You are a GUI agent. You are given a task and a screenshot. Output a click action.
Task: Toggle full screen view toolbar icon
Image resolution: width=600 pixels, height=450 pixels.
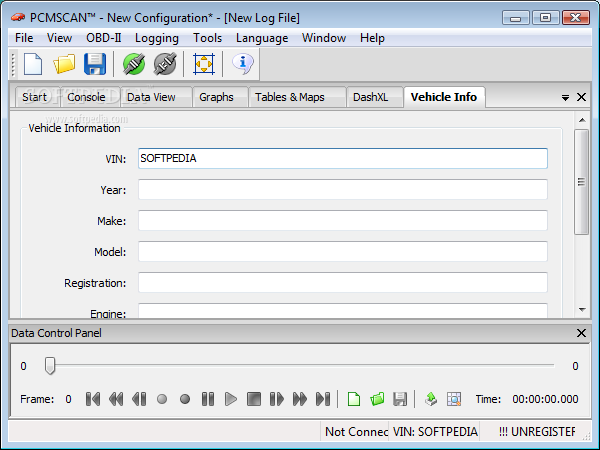coord(204,64)
